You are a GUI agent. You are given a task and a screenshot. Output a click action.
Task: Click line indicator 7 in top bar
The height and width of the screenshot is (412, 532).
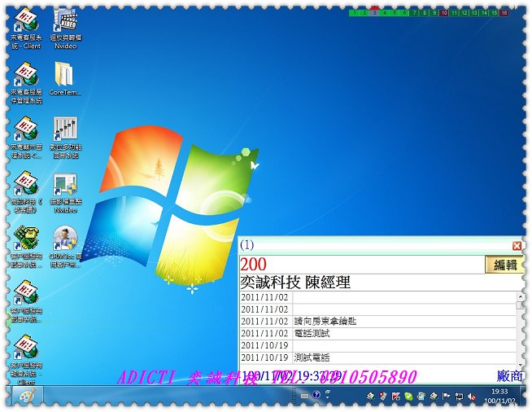point(414,13)
